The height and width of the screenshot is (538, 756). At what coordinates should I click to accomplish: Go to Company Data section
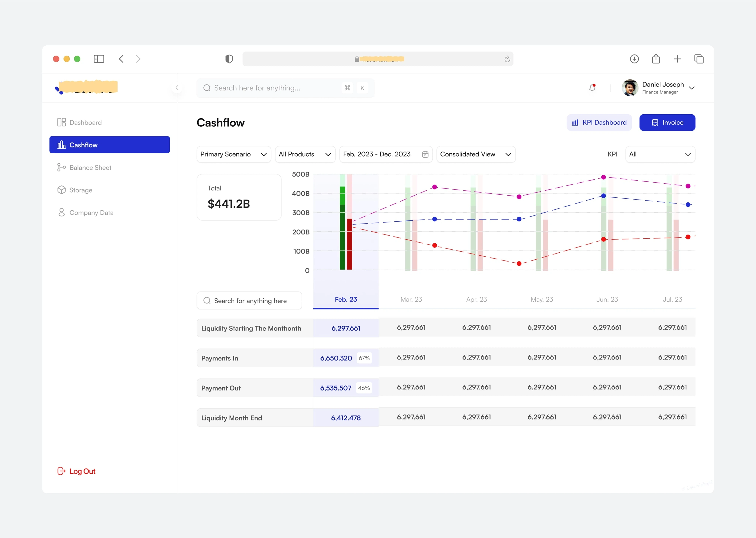(x=91, y=213)
